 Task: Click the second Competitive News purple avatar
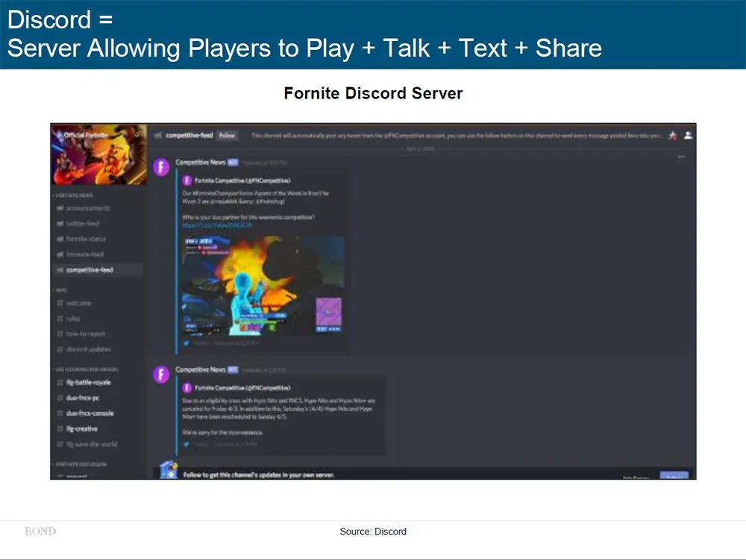pos(161,374)
